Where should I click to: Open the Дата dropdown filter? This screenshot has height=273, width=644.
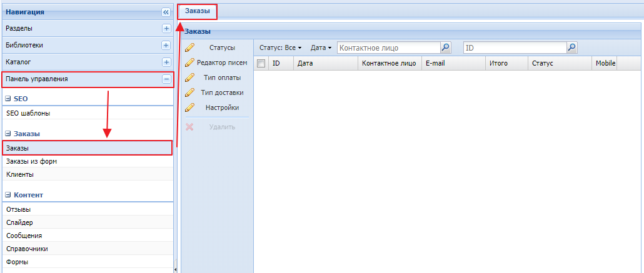point(321,47)
